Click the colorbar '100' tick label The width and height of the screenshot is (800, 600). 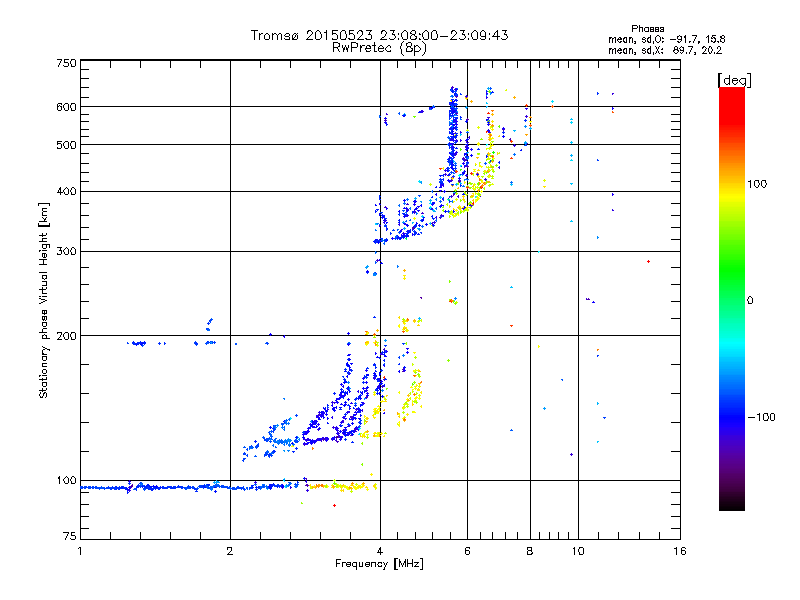tap(757, 184)
